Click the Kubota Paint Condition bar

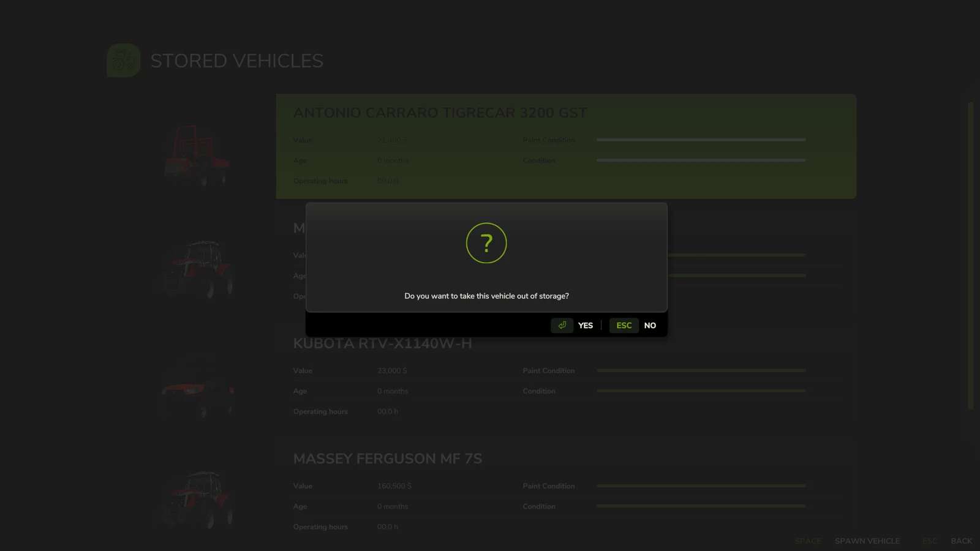coord(701,370)
